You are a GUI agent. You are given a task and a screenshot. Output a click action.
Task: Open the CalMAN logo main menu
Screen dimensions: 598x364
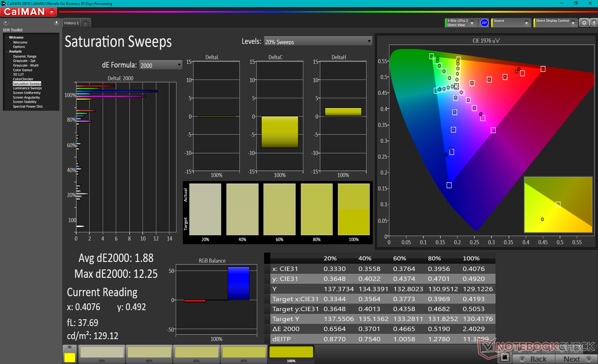point(29,12)
